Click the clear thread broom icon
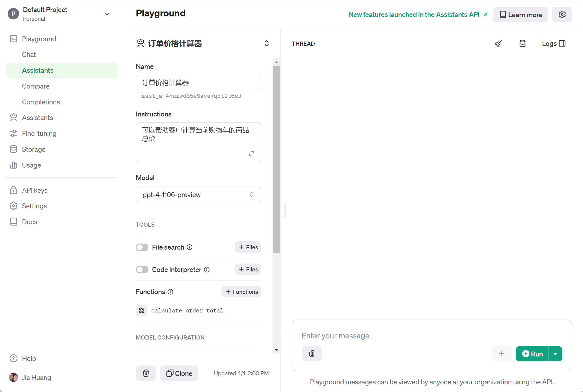Screen dimensions: 583x392 point(498,43)
